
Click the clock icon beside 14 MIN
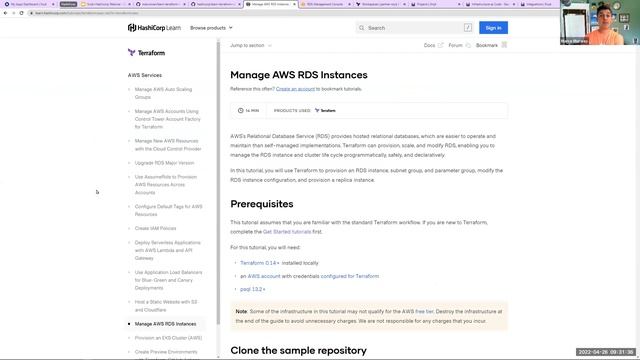pos(240,111)
